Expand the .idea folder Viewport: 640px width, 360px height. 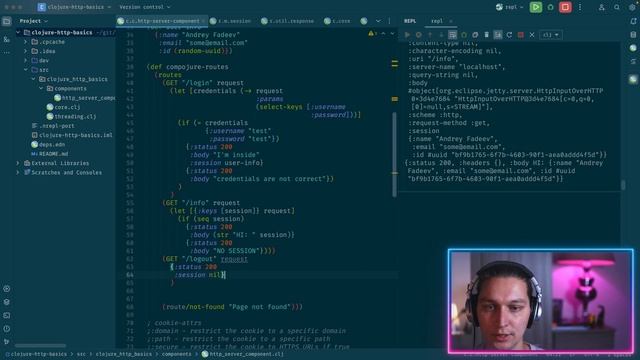click(x=26, y=51)
